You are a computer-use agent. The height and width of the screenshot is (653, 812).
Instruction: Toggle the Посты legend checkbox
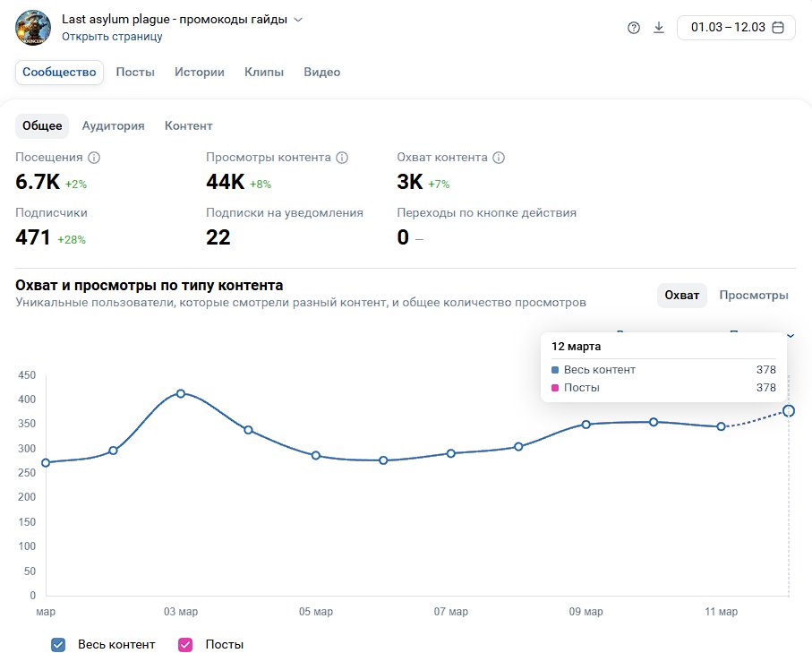click(x=186, y=644)
